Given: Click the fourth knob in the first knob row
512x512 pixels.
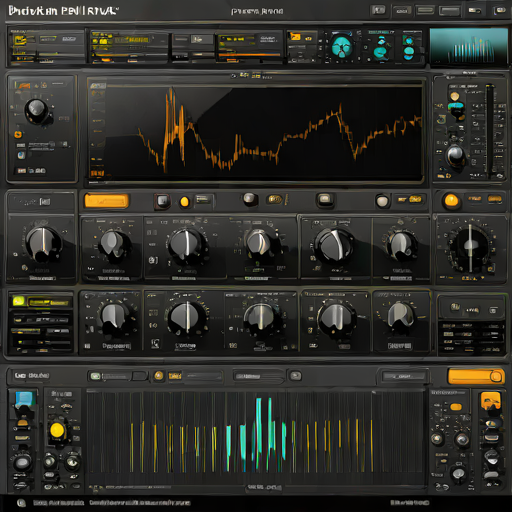Looking at the screenshot, I should pyautogui.click(x=260, y=244).
